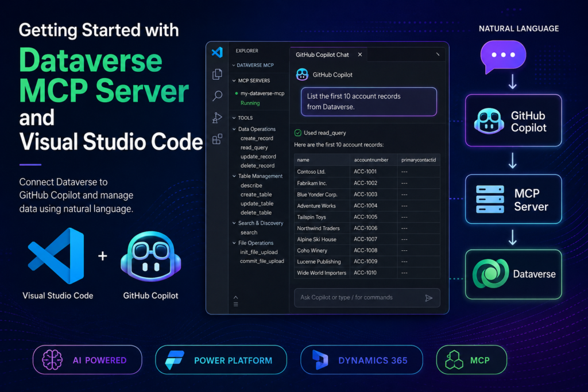588x392 pixels.
Task: Click the server stack icon in MCP Server card
Action: pyautogui.click(x=490, y=199)
